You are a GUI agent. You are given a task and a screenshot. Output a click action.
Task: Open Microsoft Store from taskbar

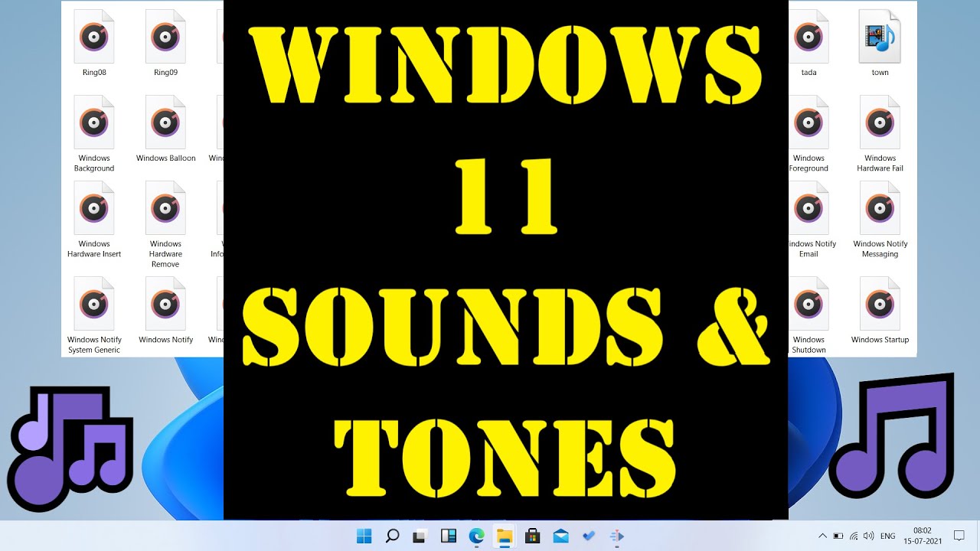[x=532, y=536]
